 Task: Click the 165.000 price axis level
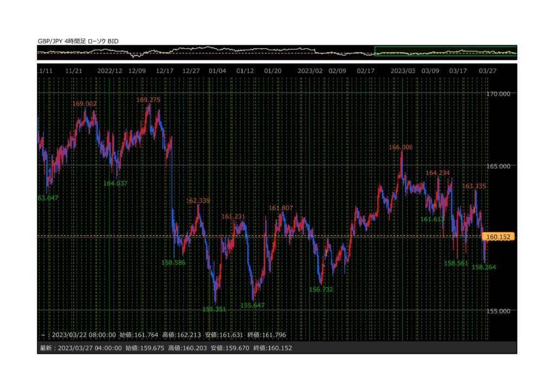pyautogui.click(x=499, y=167)
